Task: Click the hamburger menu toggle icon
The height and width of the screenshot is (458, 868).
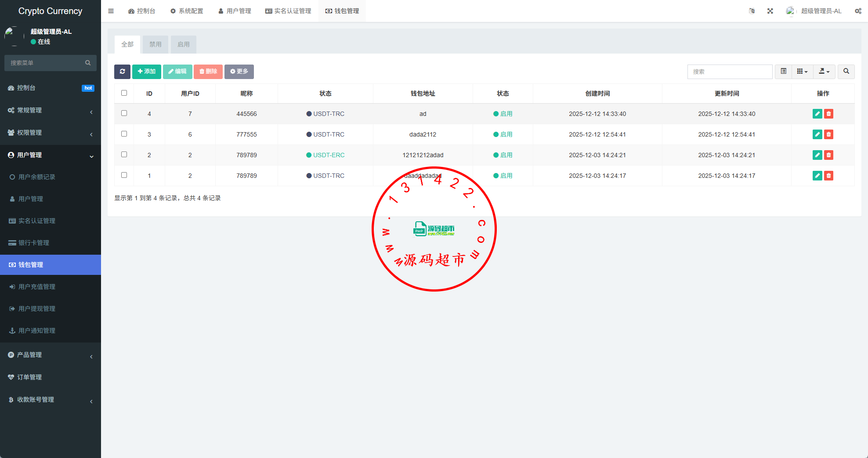Action: pos(111,11)
